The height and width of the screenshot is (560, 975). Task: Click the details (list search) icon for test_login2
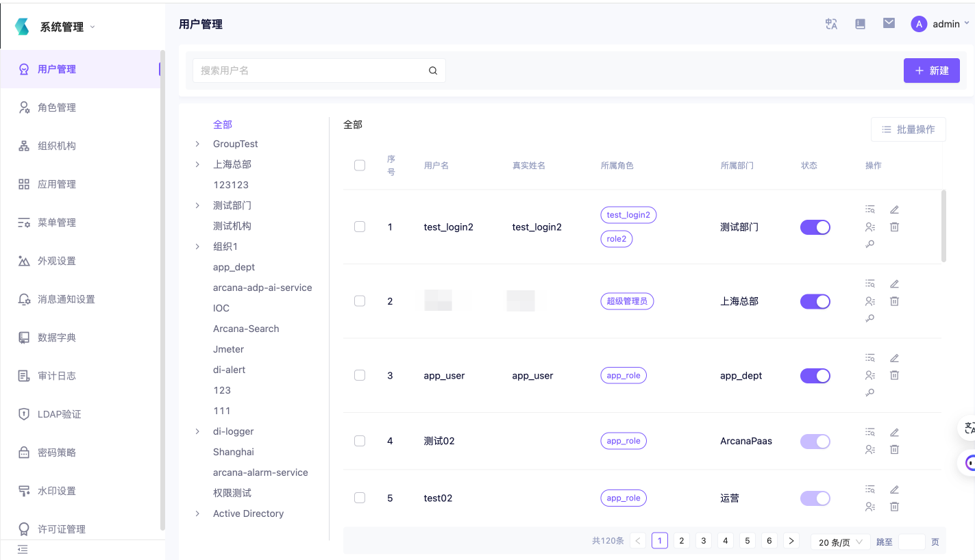pyautogui.click(x=870, y=209)
